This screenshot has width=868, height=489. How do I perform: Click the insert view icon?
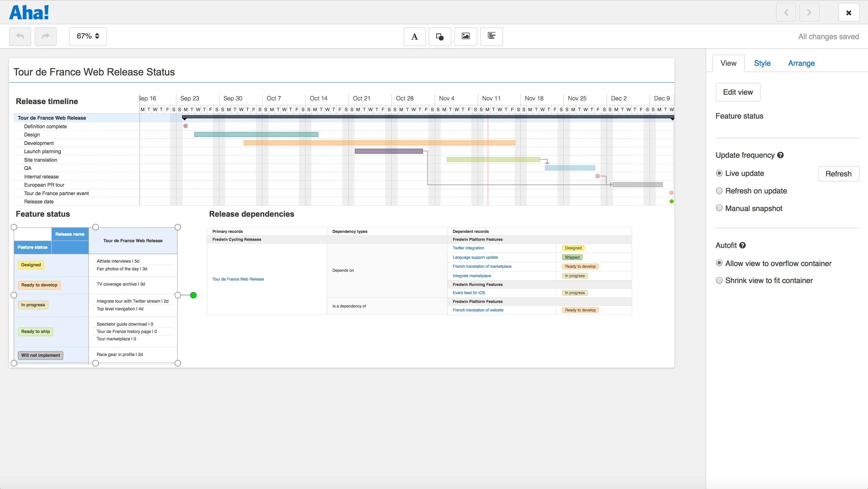coord(491,36)
